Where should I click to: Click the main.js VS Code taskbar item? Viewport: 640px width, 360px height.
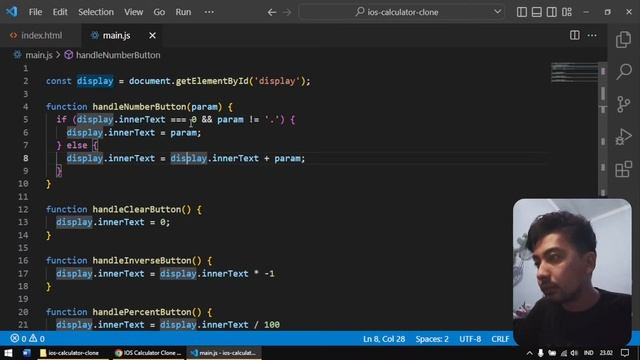(x=224, y=353)
